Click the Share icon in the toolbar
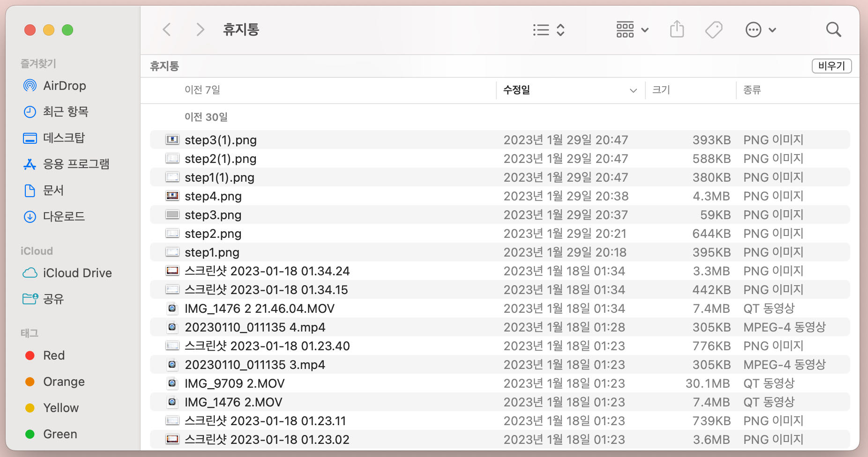The width and height of the screenshot is (868, 457). point(676,29)
